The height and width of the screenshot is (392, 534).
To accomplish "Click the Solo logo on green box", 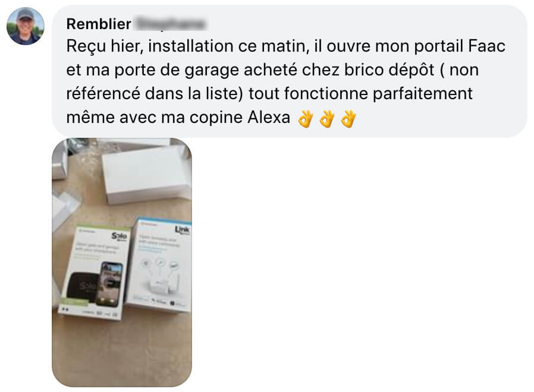I will pos(119,236).
